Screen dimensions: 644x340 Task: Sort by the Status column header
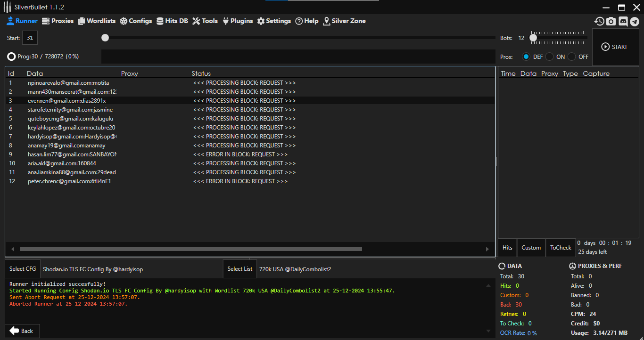point(201,73)
